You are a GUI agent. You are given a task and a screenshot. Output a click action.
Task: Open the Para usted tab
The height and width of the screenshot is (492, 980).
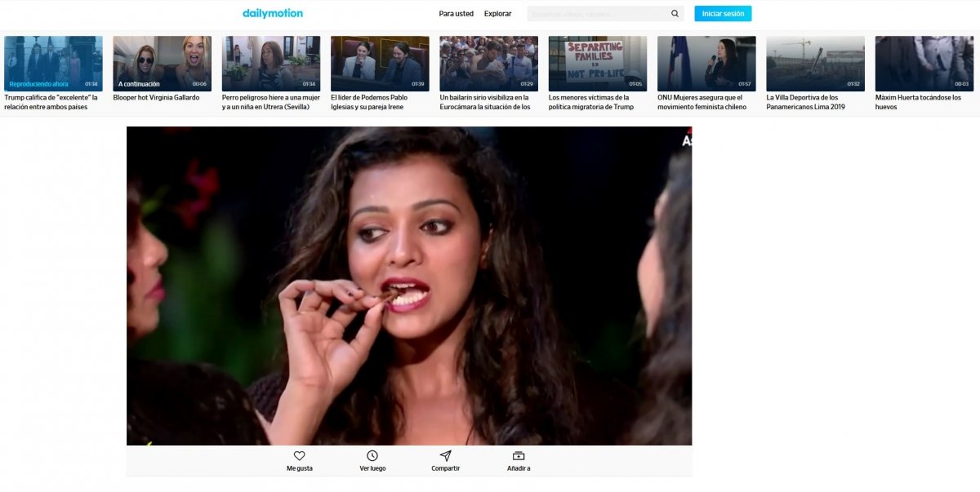456,14
